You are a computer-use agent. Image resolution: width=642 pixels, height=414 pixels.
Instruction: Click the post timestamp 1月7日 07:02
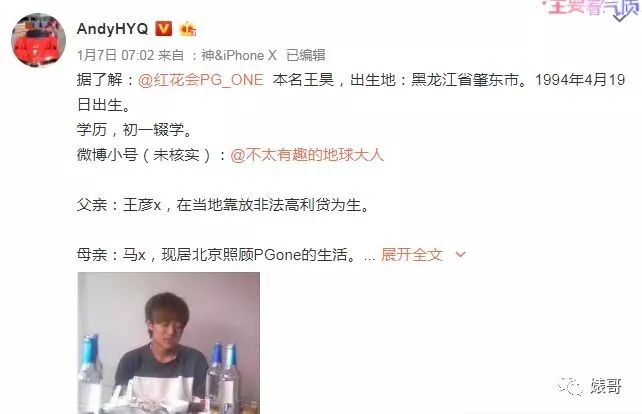point(115,55)
